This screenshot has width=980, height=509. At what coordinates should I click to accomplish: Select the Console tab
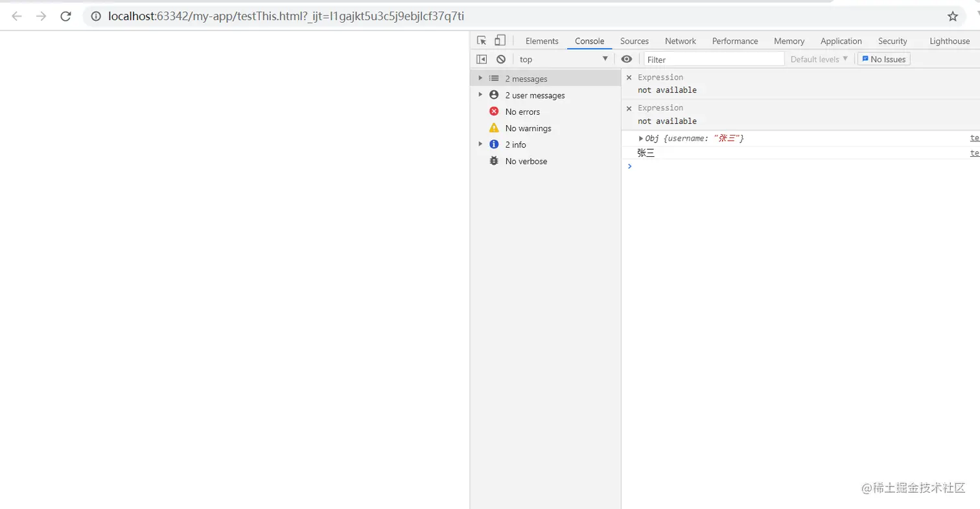(x=590, y=41)
